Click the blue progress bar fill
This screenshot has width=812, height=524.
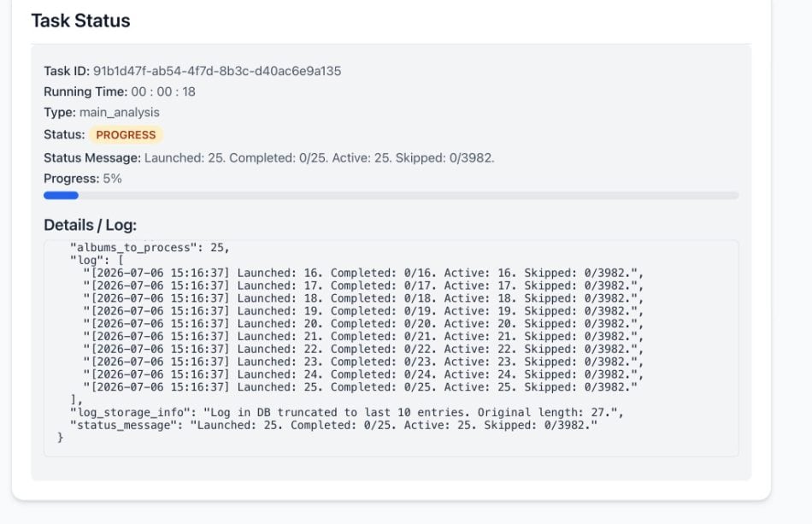click(x=61, y=195)
